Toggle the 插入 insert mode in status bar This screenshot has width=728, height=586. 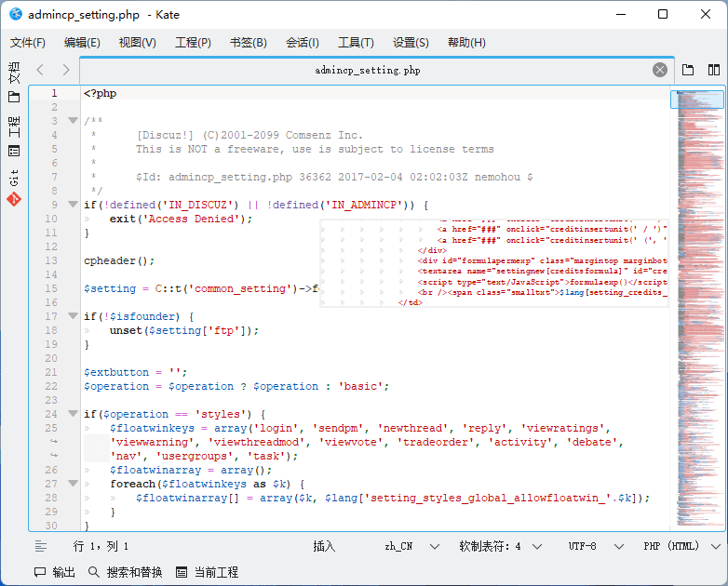(324, 546)
